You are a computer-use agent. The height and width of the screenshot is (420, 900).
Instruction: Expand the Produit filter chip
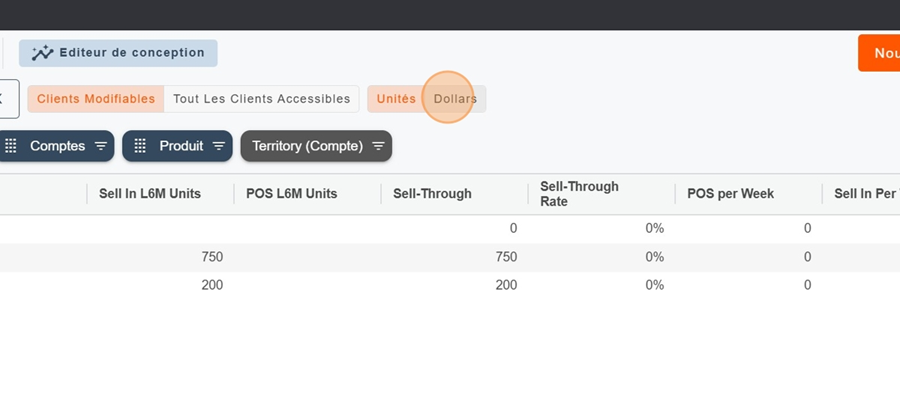click(x=181, y=146)
